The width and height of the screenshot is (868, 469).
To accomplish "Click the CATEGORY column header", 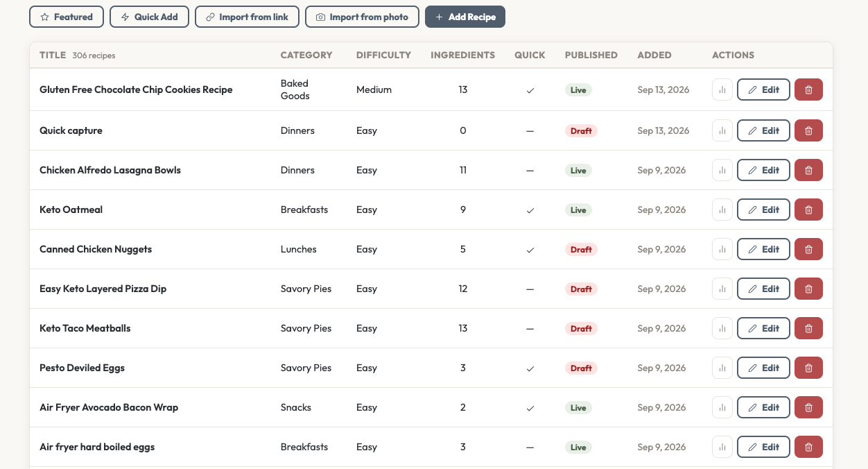I will (x=306, y=55).
